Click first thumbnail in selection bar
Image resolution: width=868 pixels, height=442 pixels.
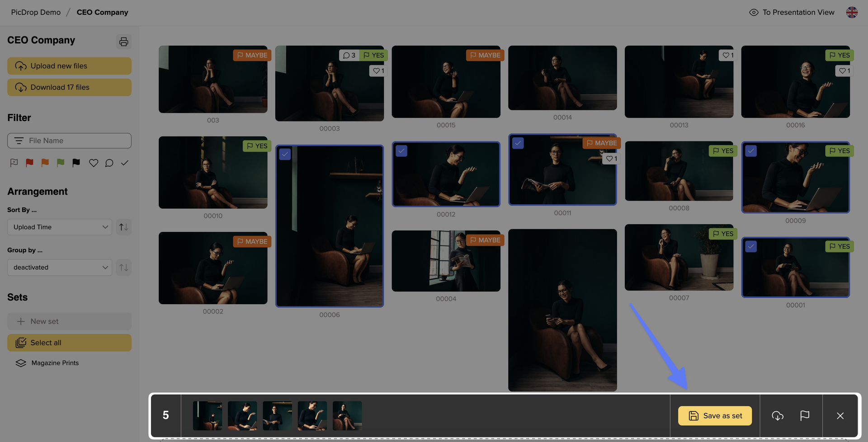point(208,416)
